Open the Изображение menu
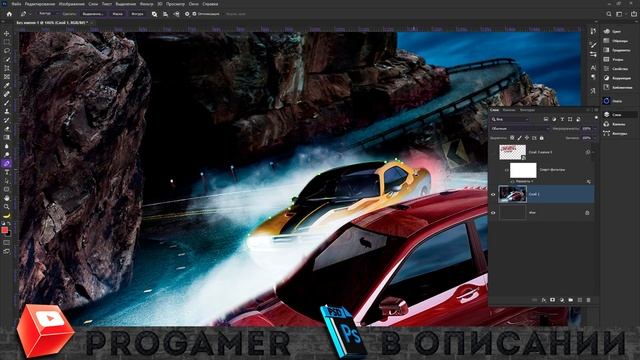 [x=72, y=4]
